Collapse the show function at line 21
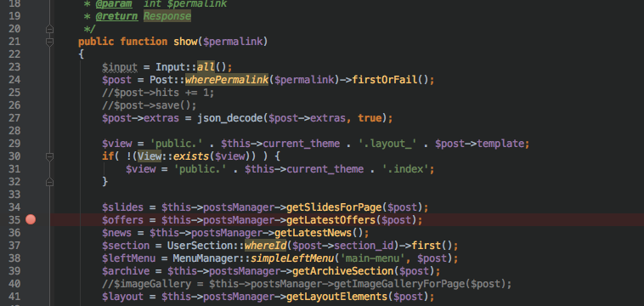 point(49,42)
